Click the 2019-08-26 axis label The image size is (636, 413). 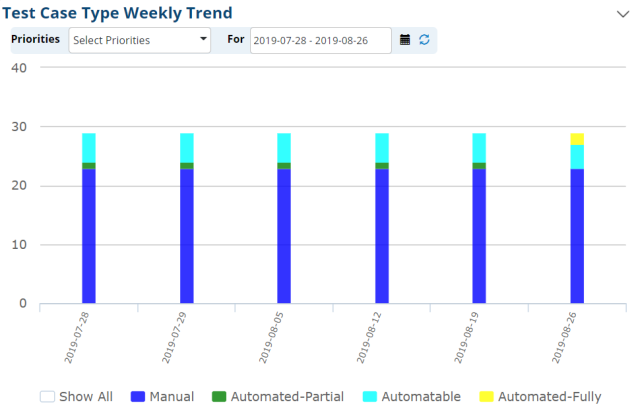[564, 338]
